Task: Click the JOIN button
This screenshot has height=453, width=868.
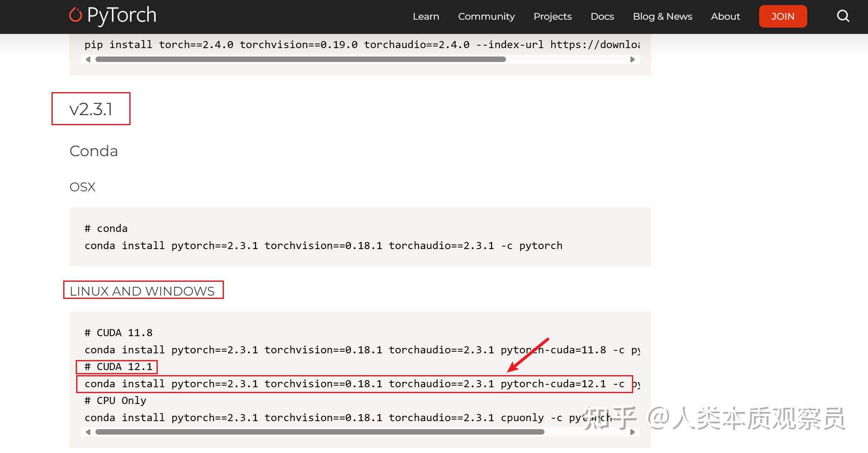Action: point(783,16)
